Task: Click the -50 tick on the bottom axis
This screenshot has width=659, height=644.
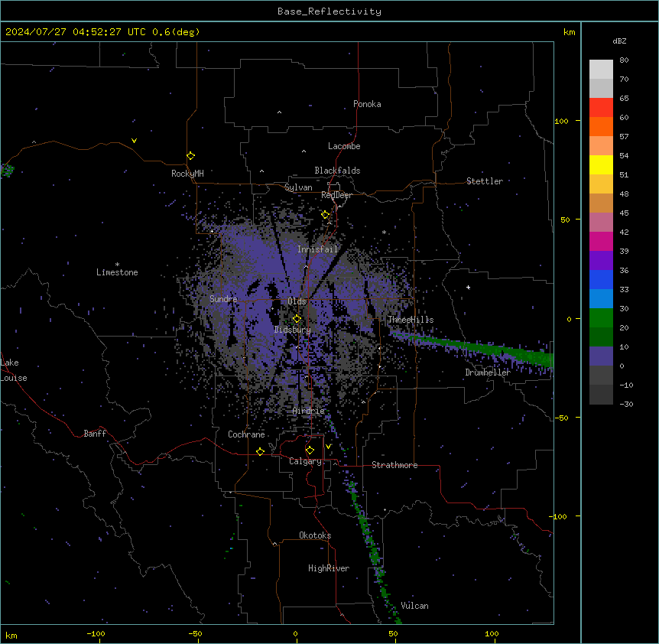Action: [195, 633]
